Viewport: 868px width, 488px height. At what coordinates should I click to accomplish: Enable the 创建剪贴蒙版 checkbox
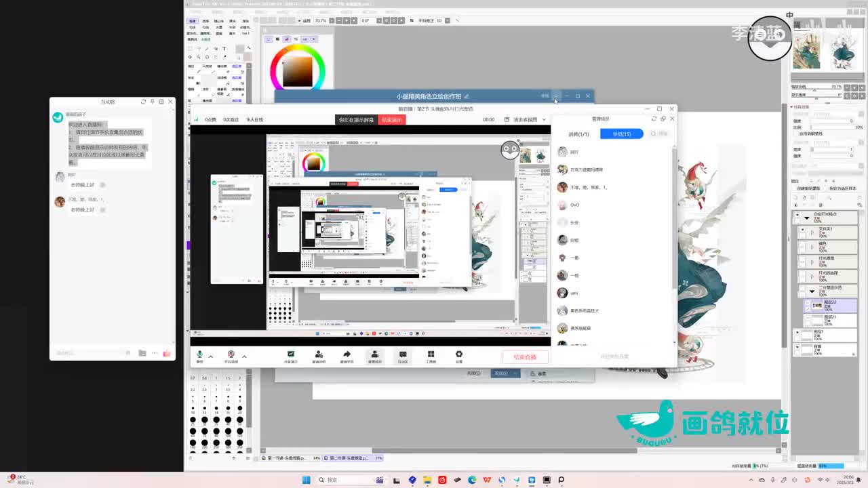794,188
